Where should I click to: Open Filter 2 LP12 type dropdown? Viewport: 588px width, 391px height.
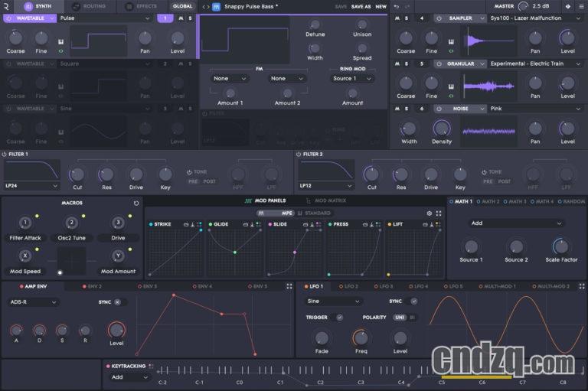click(x=326, y=186)
